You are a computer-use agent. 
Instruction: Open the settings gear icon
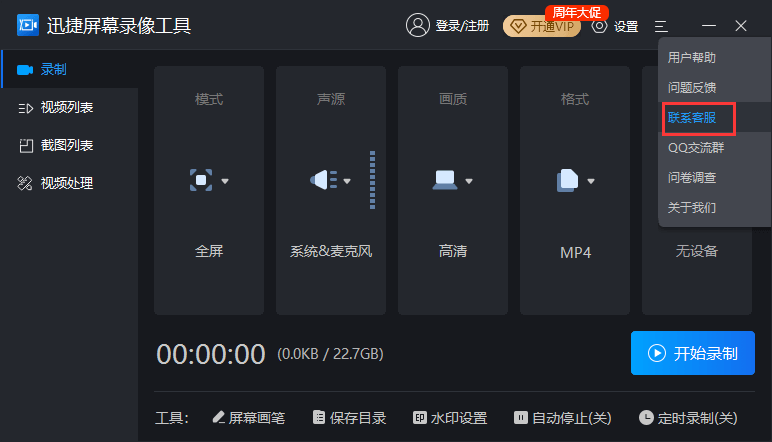[x=600, y=26]
